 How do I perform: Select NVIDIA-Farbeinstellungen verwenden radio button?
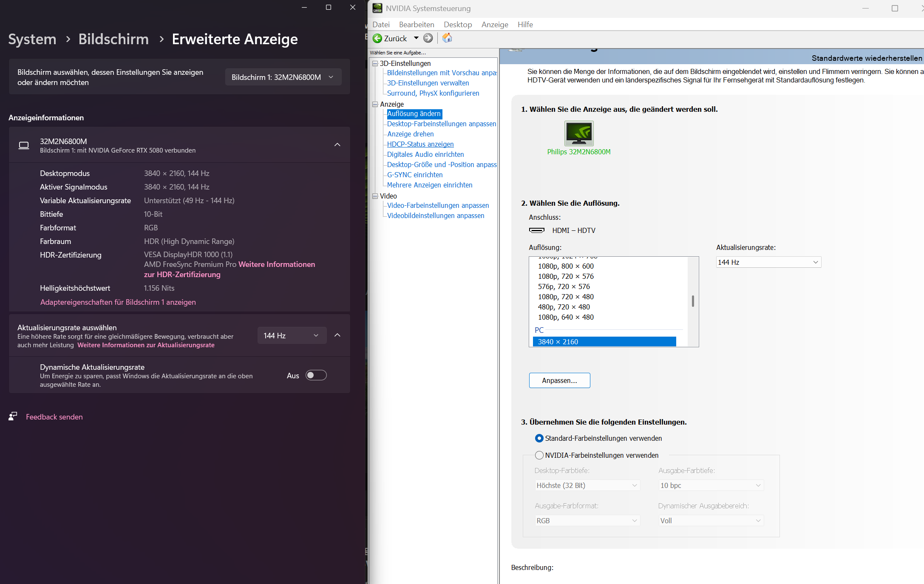coord(539,455)
